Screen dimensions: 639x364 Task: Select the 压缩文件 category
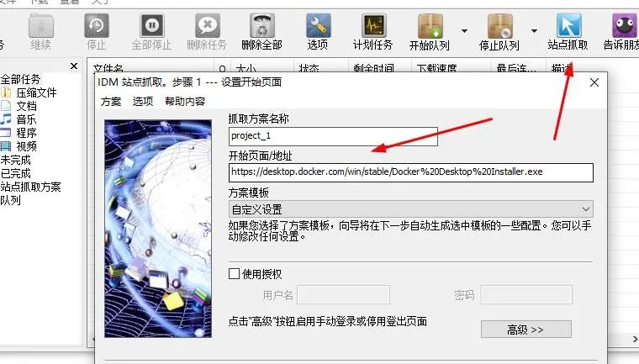coord(36,92)
